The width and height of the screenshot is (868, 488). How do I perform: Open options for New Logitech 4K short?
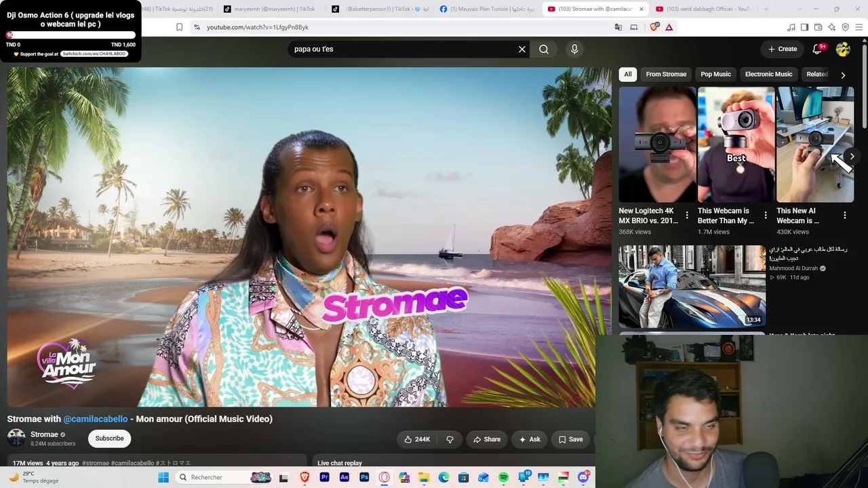coord(687,216)
